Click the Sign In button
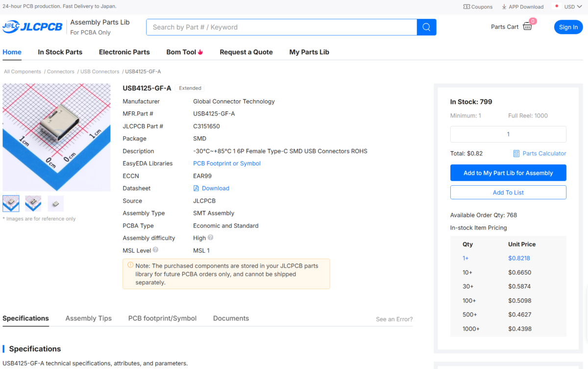Image resolution: width=588 pixels, height=369 pixels. (568, 27)
